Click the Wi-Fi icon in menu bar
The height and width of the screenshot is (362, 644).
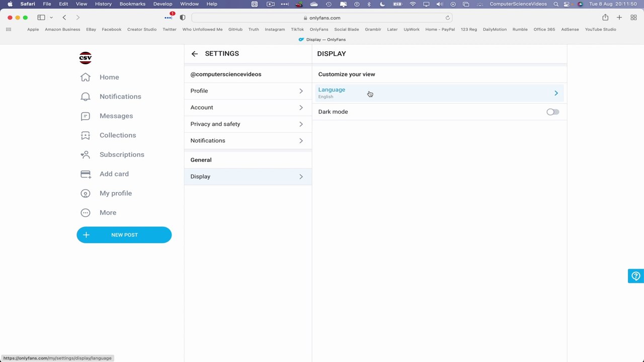coord(413,4)
